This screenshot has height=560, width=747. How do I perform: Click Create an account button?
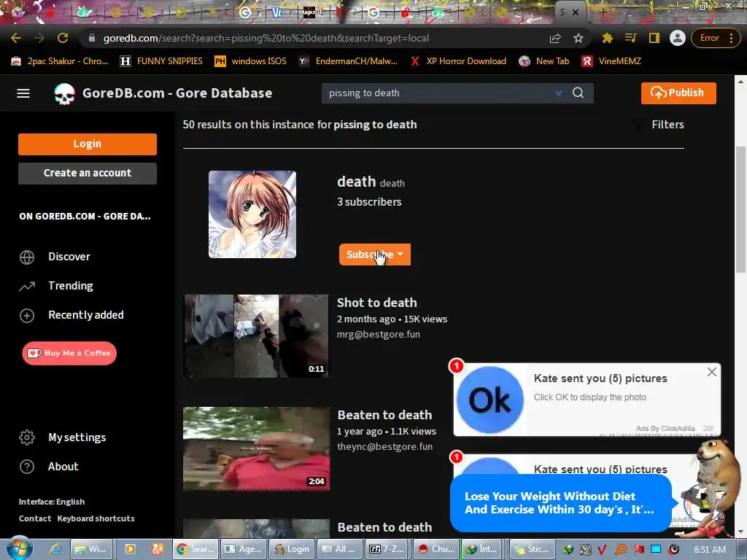pos(88,173)
